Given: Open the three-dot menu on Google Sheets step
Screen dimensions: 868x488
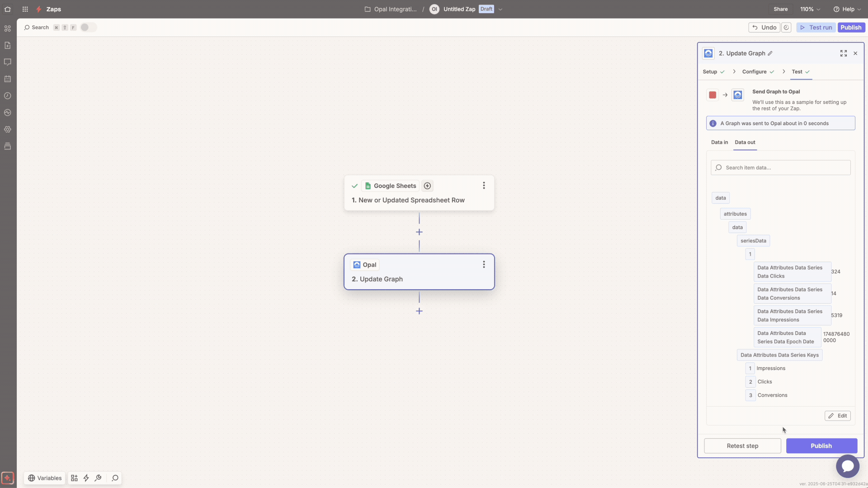Looking at the screenshot, I should point(484,186).
